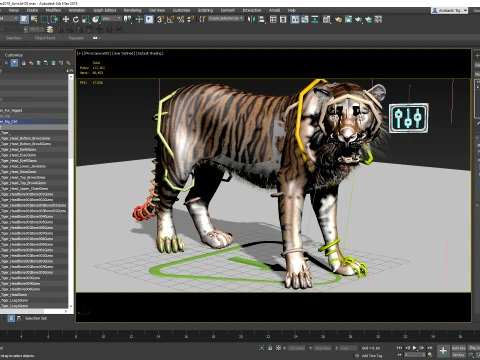
Task: Play the animation
Action: pos(415,348)
